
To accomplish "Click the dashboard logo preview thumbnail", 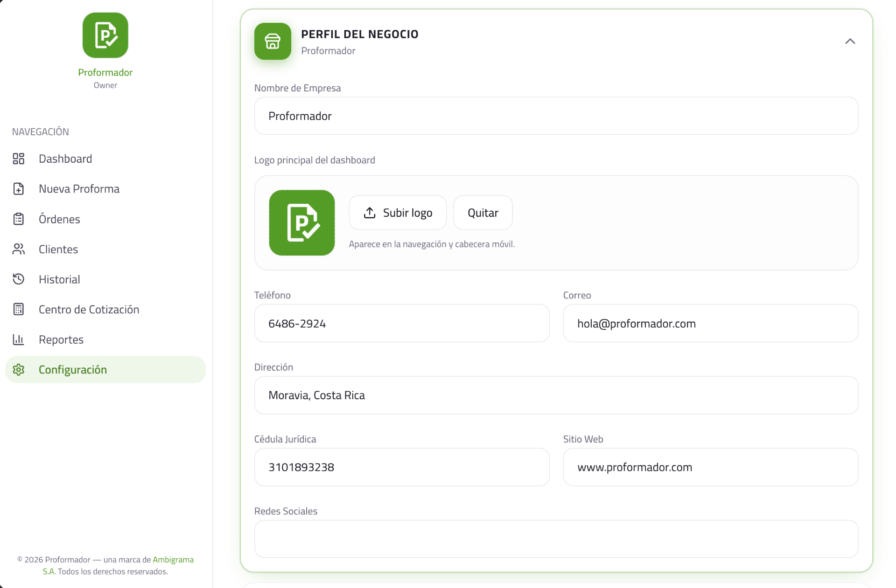I will click(302, 223).
